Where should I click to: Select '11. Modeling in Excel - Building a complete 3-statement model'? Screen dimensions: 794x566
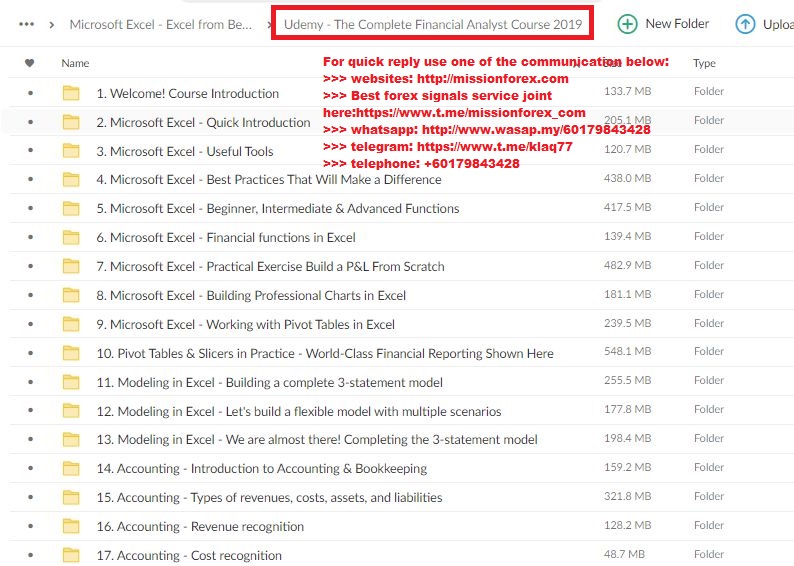269,382
